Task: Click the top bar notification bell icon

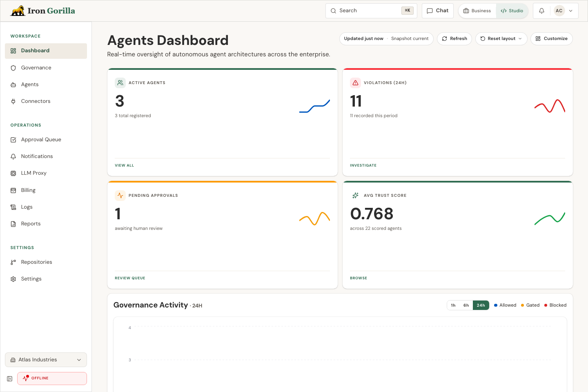Action: pyautogui.click(x=541, y=11)
